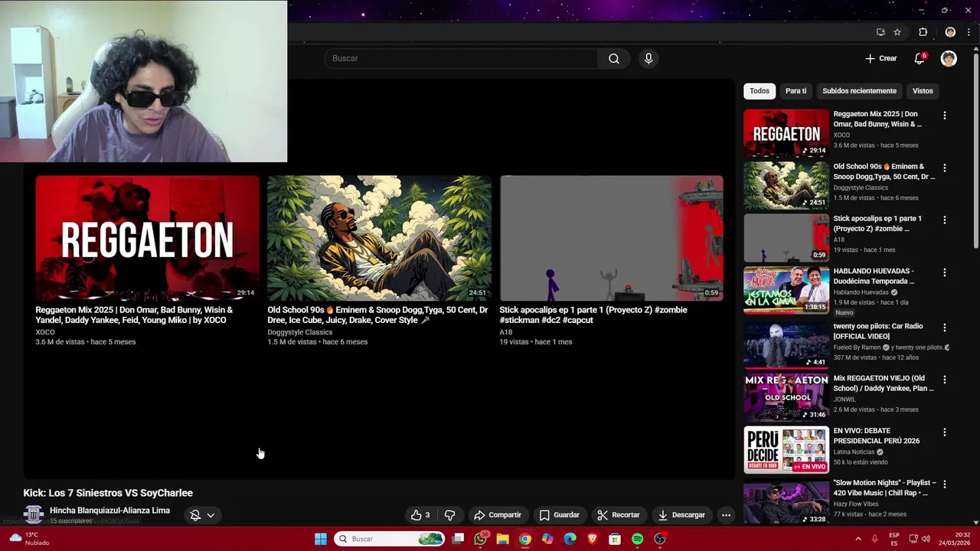The image size is (980, 551).
Task: Open sidebar thumbnail Mix REGGAETON VIEJO Old School
Action: click(786, 397)
